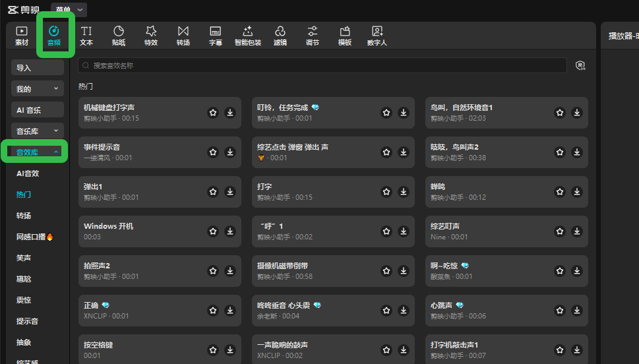Open the 调节 (Adjust) panel
Screen dimensions: 639x364
pos(313,36)
